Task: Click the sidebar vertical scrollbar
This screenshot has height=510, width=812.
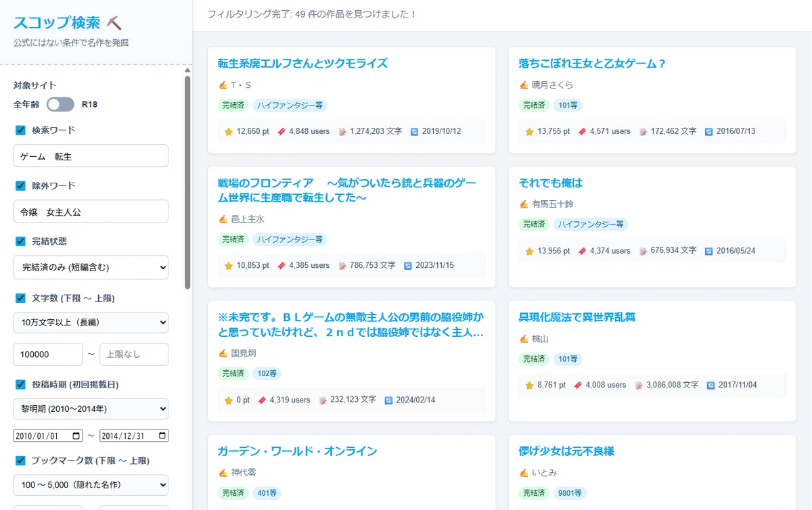Action: (x=187, y=183)
